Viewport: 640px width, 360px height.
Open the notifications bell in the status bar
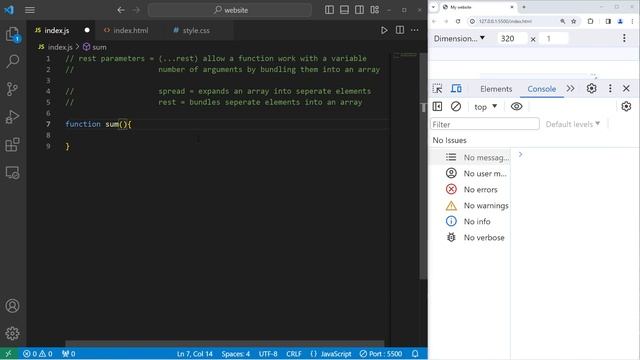pyautogui.click(x=415, y=354)
